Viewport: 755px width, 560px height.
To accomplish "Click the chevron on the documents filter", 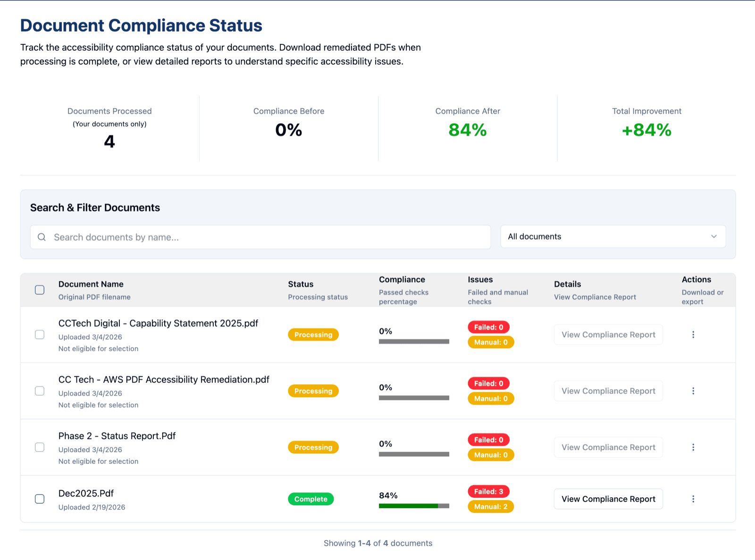I will 713,236.
